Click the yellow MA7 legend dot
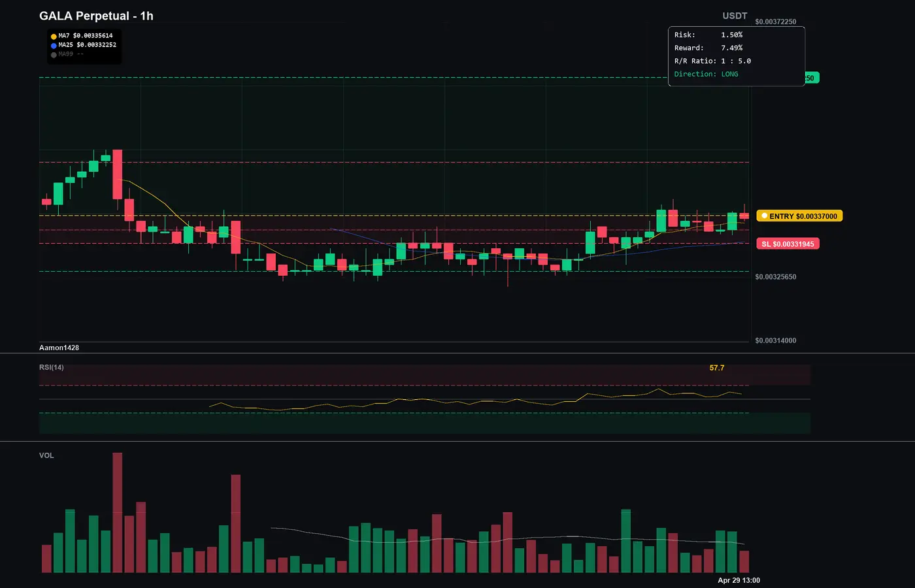 click(x=54, y=37)
